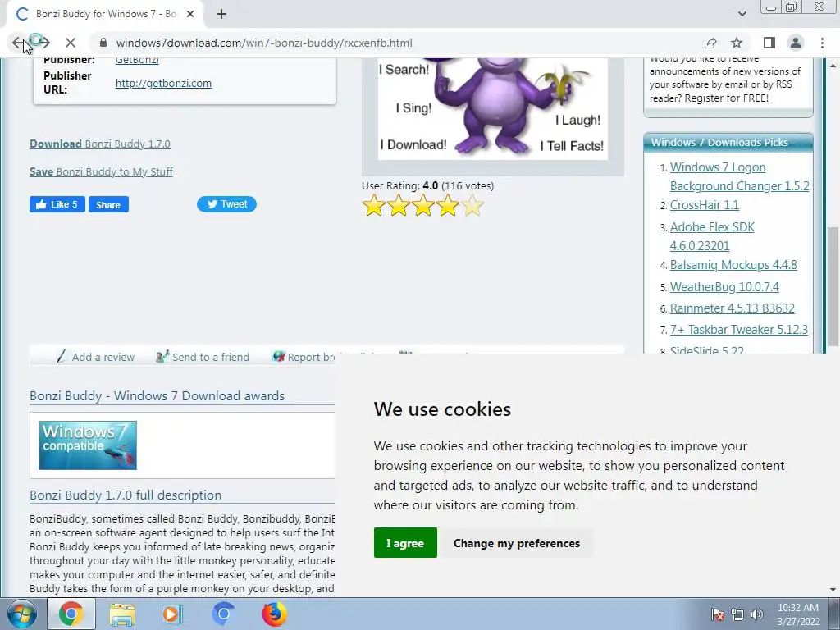Click the Facebook Like 5 button
The width and height of the screenshot is (840, 630).
[57, 204]
